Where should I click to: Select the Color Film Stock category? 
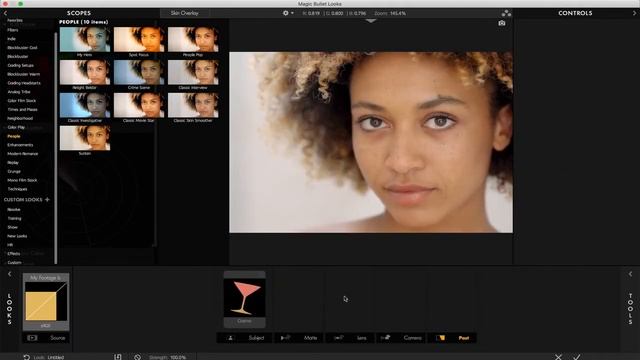[x=22, y=100]
